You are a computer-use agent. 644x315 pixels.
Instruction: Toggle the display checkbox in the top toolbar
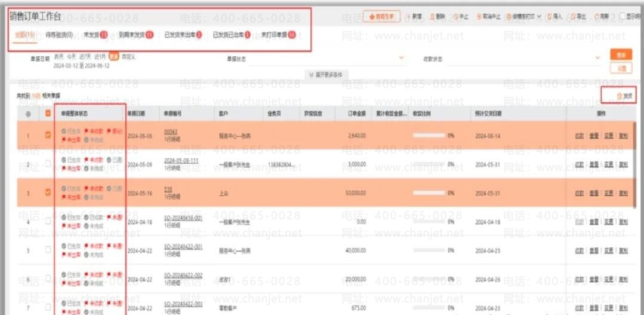pos(623,17)
